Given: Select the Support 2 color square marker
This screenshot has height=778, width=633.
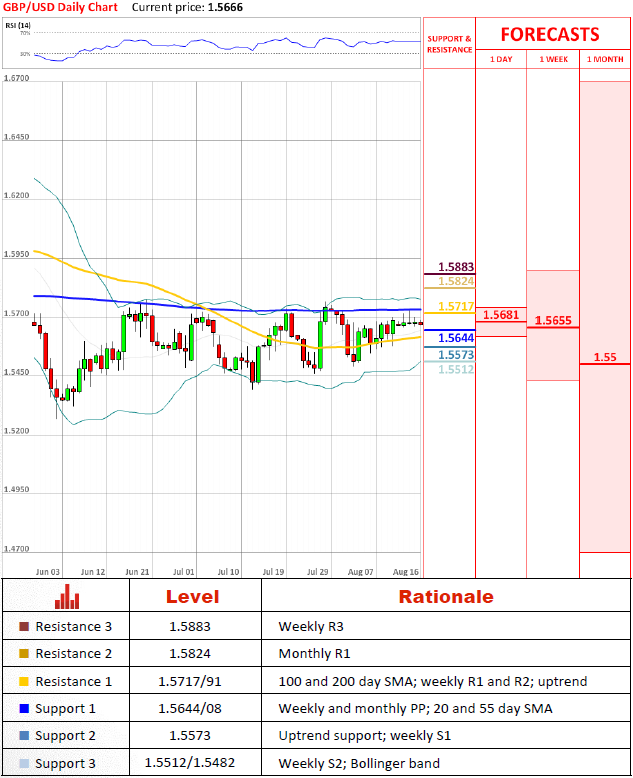Looking at the screenshot, I should [24, 736].
